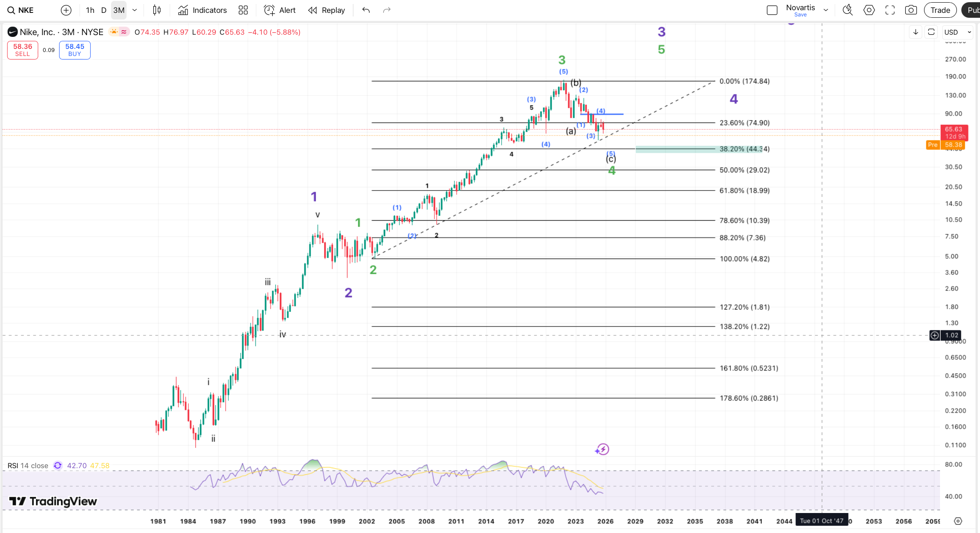The width and height of the screenshot is (980, 533).
Task: Open the candlestick chart type selector
Action: tap(157, 10)
